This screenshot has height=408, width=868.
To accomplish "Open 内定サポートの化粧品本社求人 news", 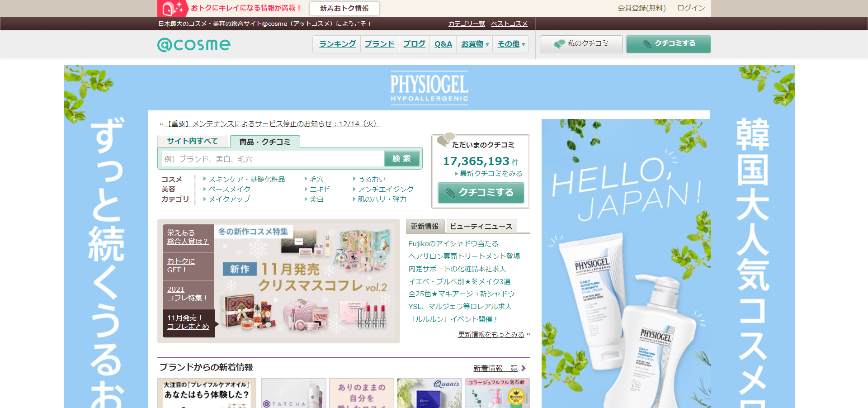I will pos(457,269).
